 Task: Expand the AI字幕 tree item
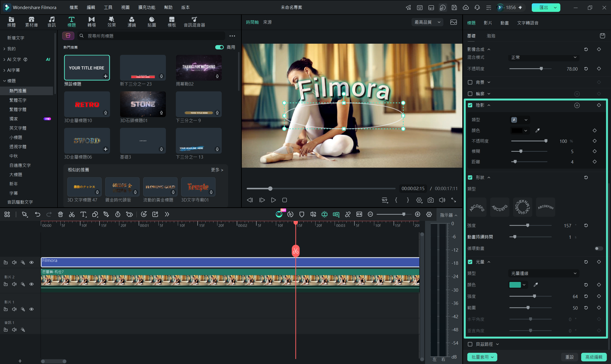tap(14, 70)
